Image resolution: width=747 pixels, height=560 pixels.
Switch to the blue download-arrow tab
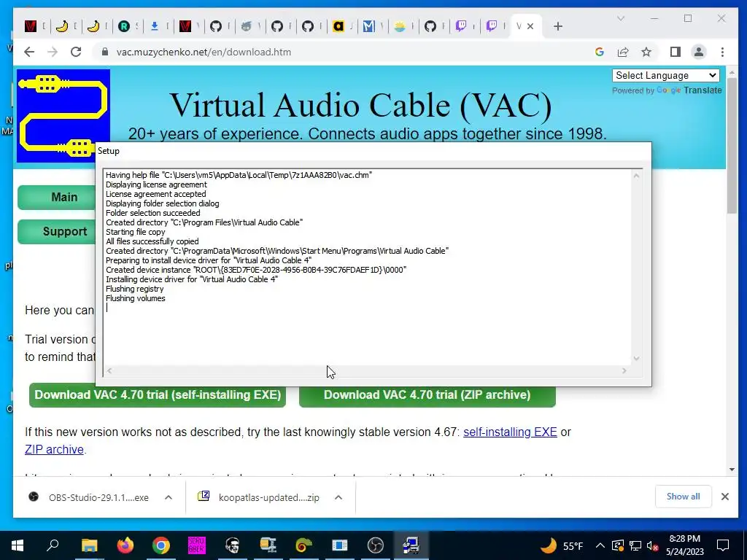coord(155,26)
